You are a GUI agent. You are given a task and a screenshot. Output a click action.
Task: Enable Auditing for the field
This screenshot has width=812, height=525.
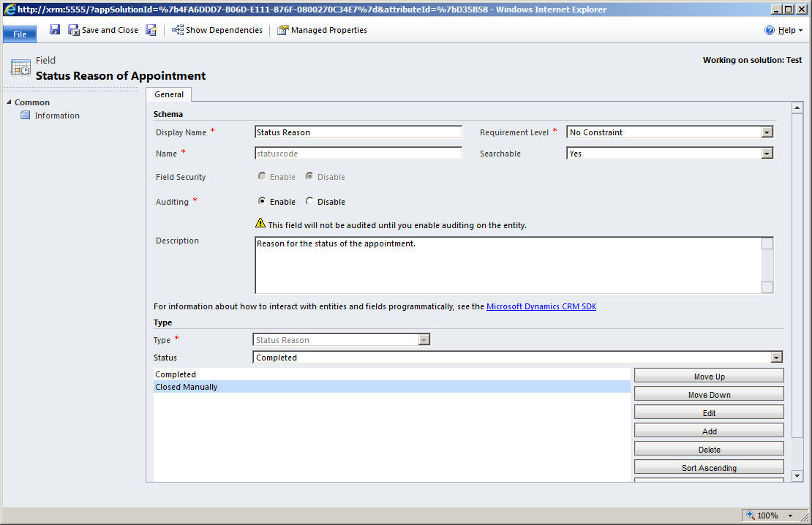pyautogui.click(x=261, y=201)
